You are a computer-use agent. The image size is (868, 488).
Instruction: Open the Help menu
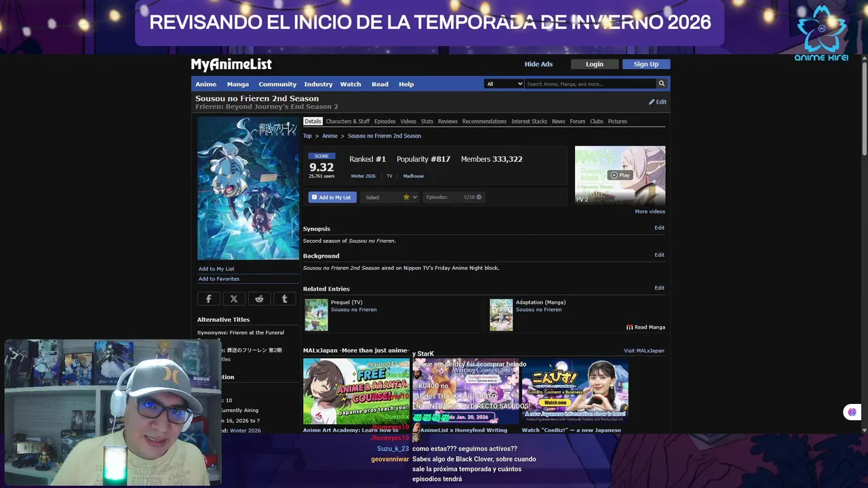tap(406, 84)
